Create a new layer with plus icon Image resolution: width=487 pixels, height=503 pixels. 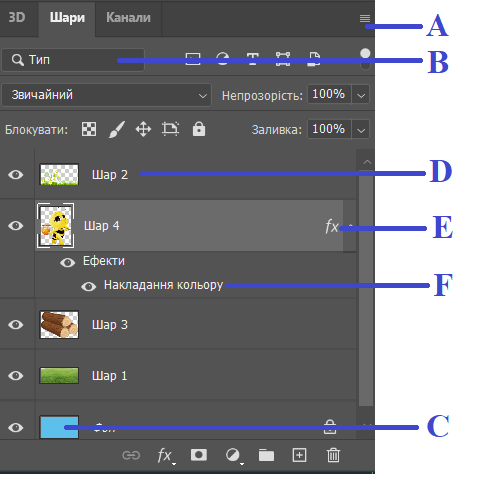(299, 455)
